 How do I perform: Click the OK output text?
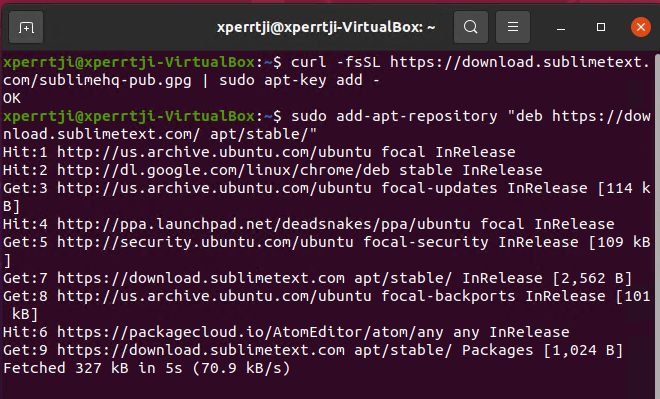12,98
